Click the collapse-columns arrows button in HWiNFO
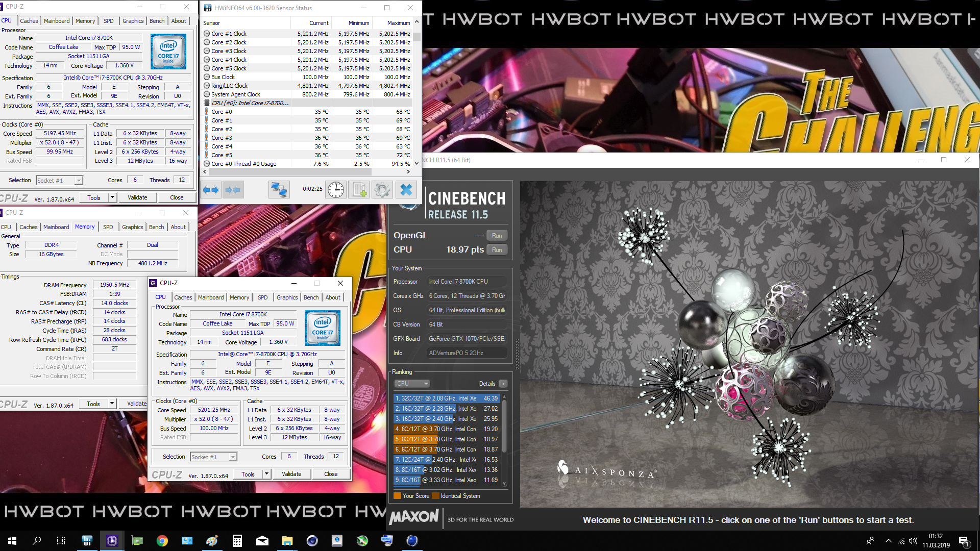 click(x=233, y=190)
